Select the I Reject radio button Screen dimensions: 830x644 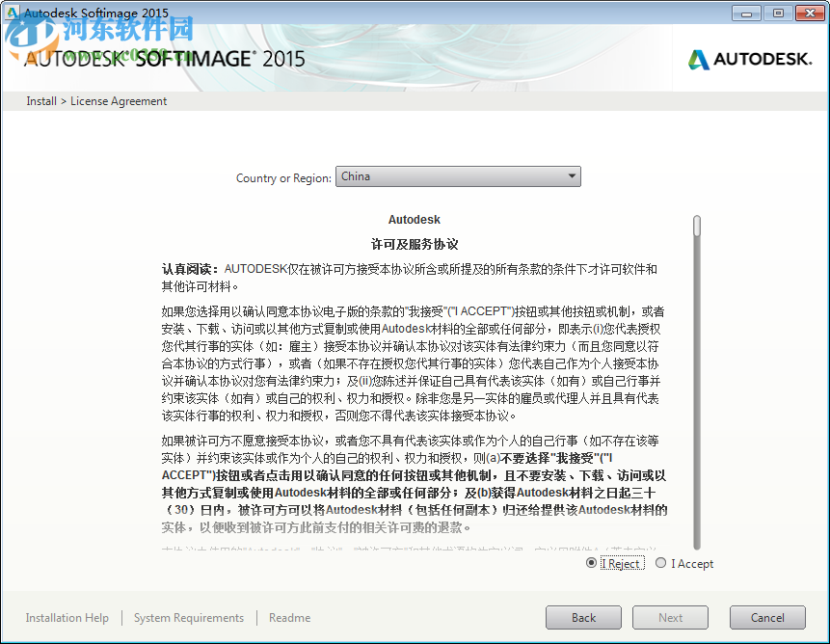point(589,563)
